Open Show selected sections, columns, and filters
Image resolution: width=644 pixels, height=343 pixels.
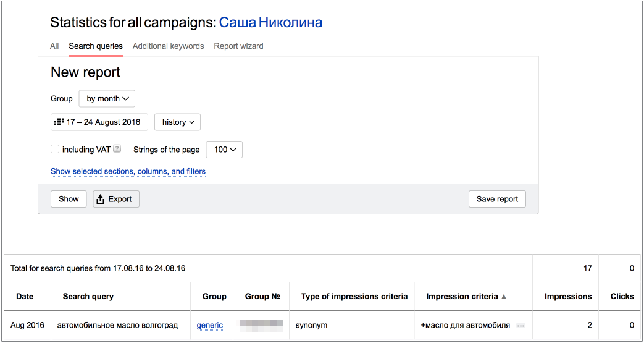click(128, 171)
